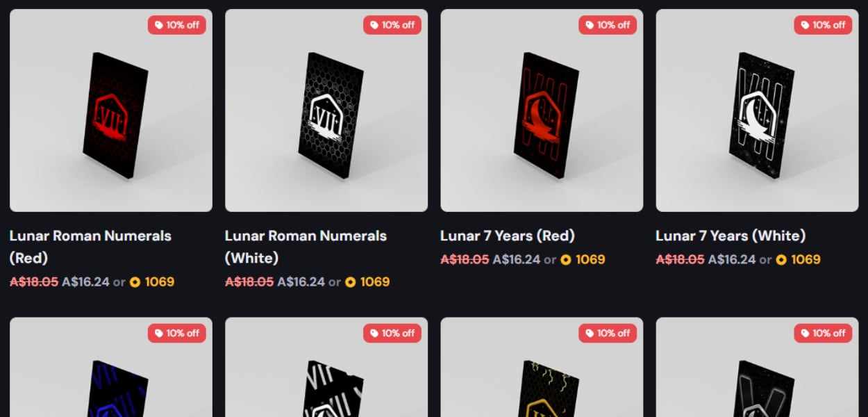Open the blue VII card in second row
This screenshot has height=417, width=868.
[x=111, y=367]
